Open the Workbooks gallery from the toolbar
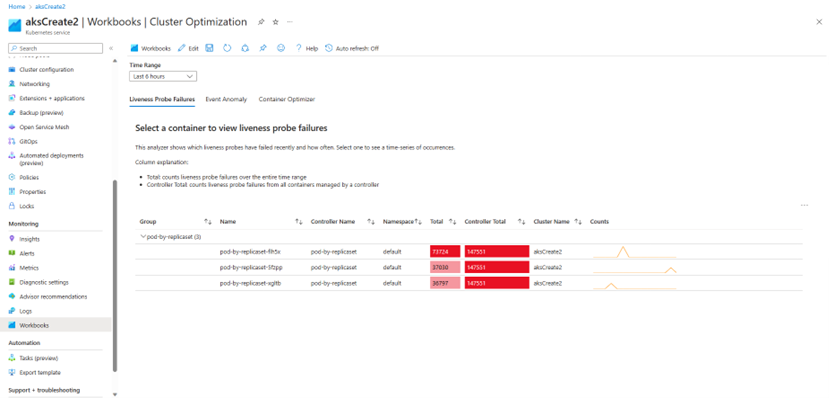 151,48
